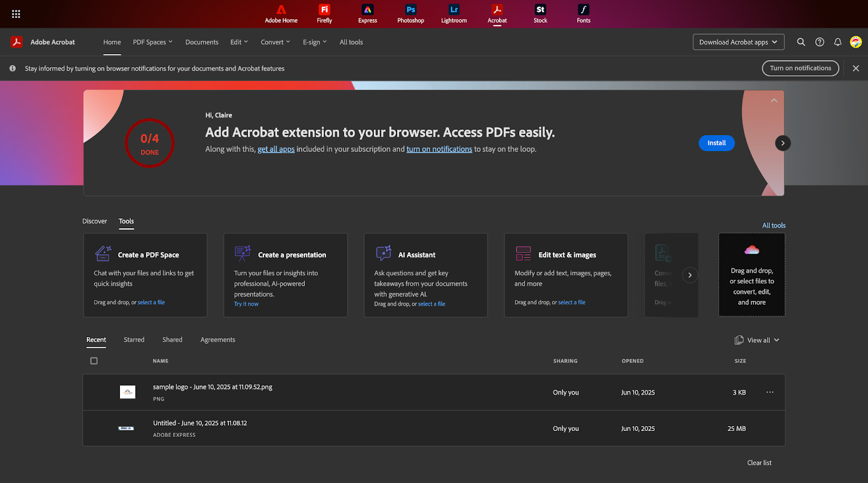
Task: Sort by the NAME column header
Action: [161, 361]
